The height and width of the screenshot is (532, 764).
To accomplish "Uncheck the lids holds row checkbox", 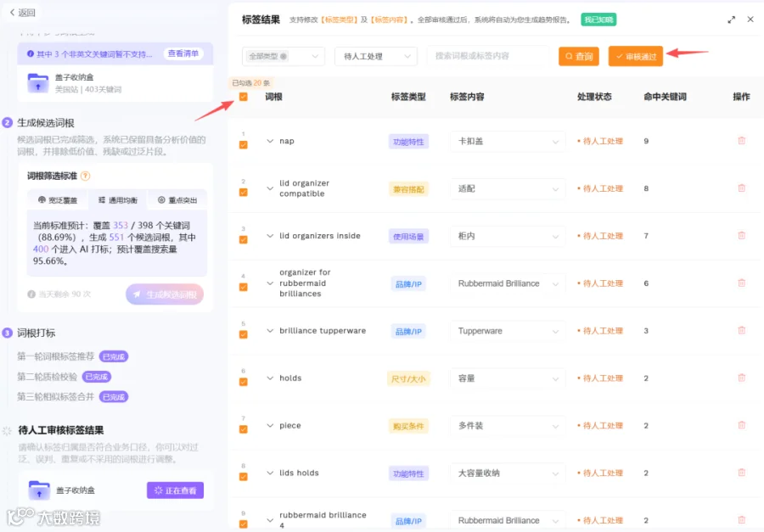I will [243, 477].
